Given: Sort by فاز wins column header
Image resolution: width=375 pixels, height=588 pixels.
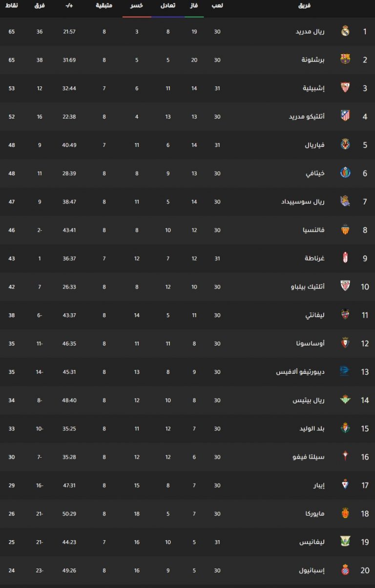Looking at the screenshot, I should coord(194,6).
